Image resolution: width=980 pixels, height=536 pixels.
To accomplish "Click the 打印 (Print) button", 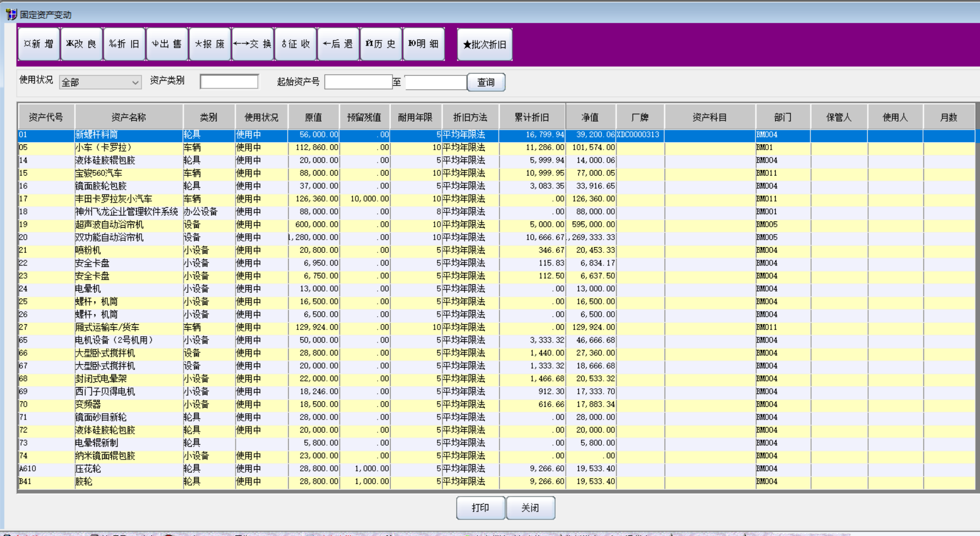I will 480,508.
